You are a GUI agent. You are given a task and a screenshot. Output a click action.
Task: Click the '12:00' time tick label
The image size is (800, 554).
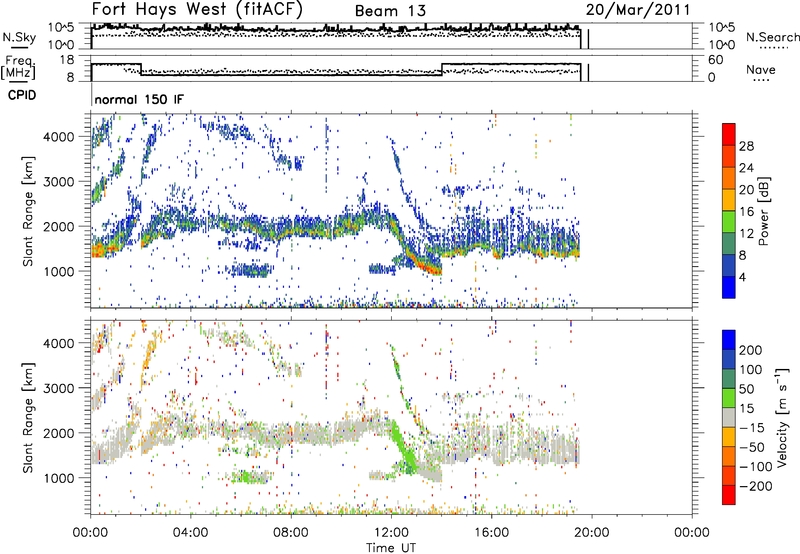coord(391,533)
